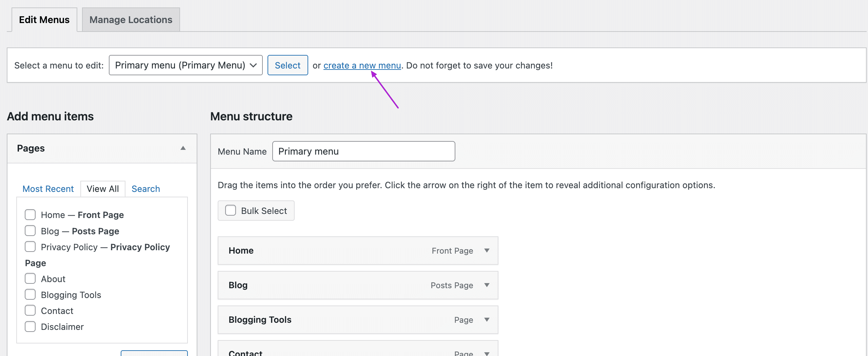Switch to the Most Recent tab
The image size is (868, 356).
[48, 189]
